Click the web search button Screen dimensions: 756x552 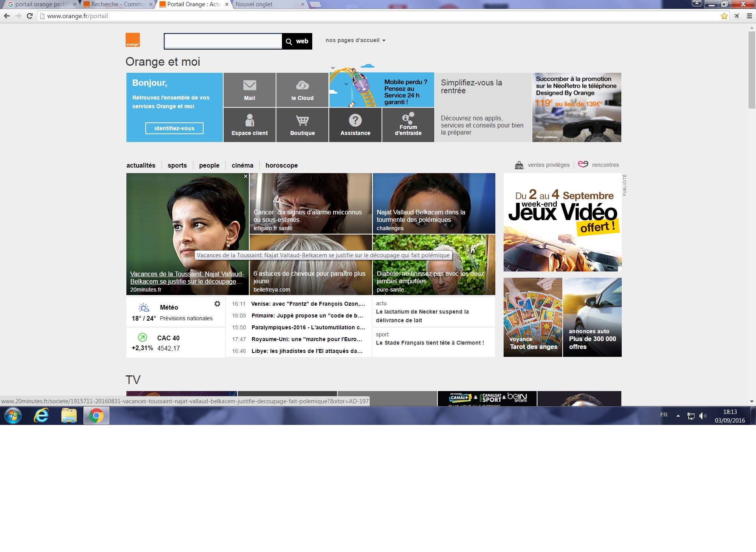pyautogui.click(x=297, y=41)
